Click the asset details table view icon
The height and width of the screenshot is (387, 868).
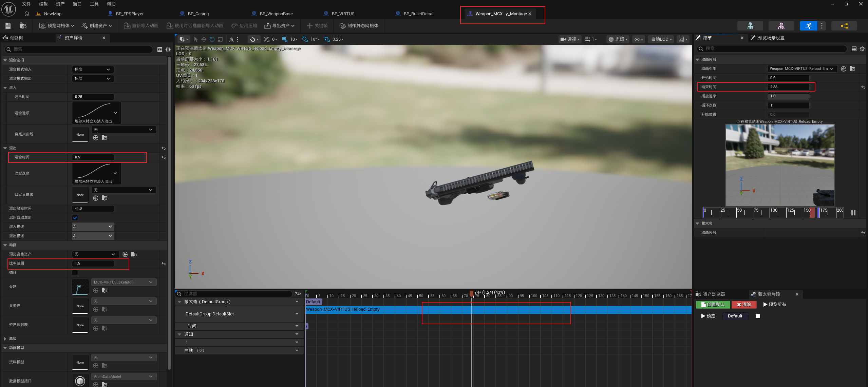coord(160,50)
